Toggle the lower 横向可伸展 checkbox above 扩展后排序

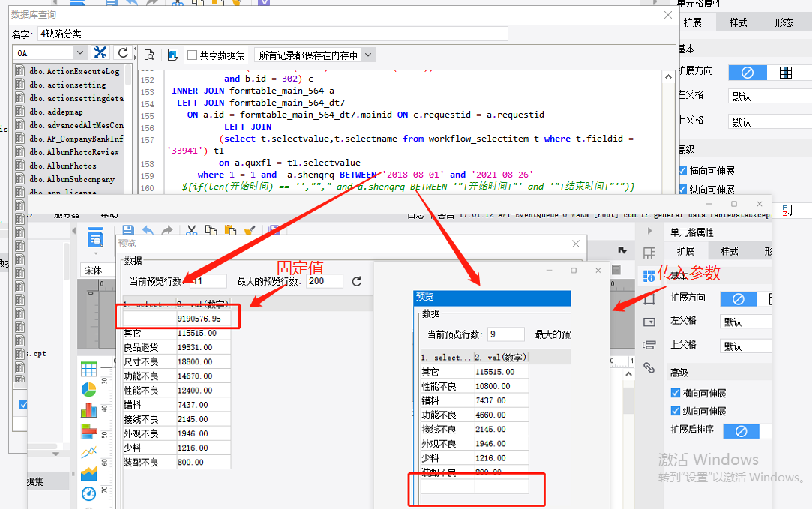click(x=676, y=393)
